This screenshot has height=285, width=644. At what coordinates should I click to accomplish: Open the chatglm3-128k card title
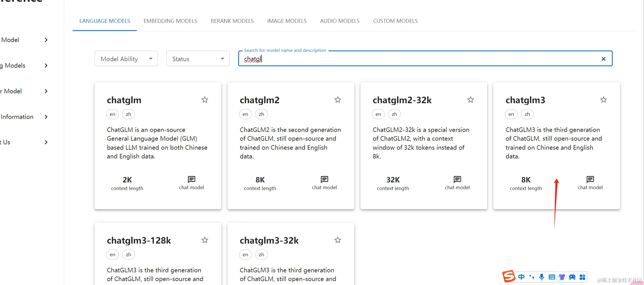139,240
